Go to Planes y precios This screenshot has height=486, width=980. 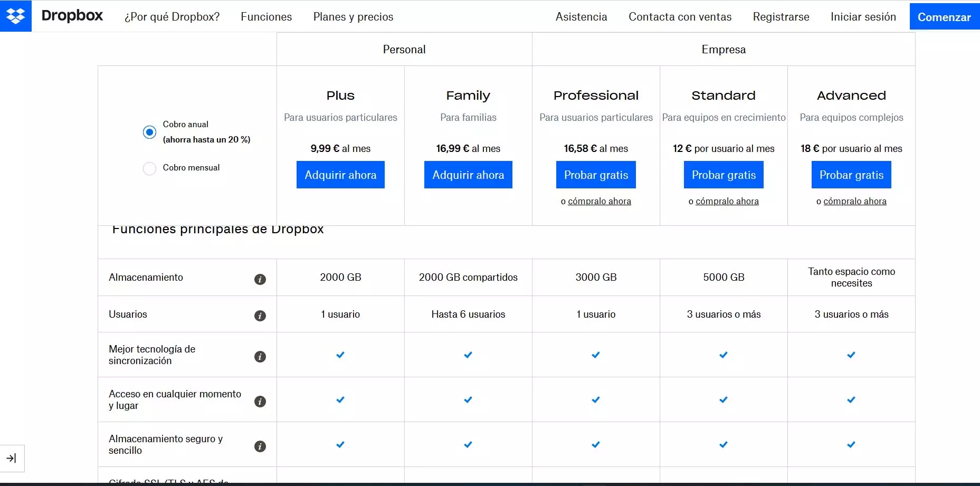(353, 17)
